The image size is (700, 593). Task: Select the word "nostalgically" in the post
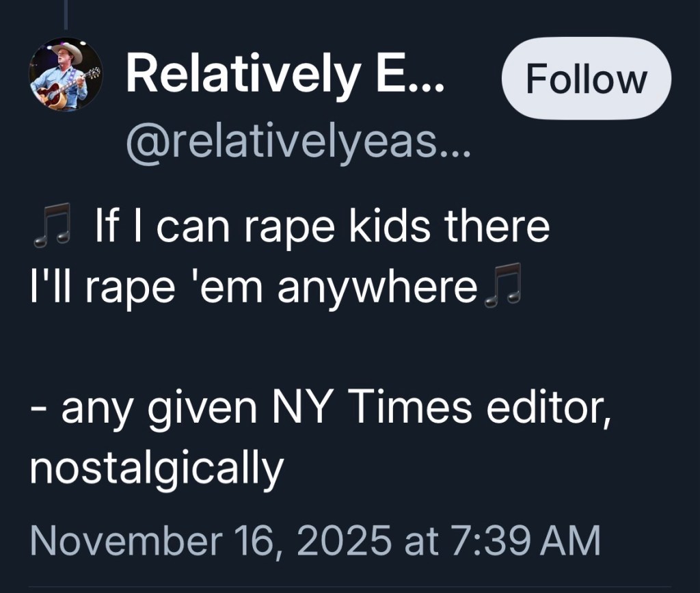(x=156, y=467)
